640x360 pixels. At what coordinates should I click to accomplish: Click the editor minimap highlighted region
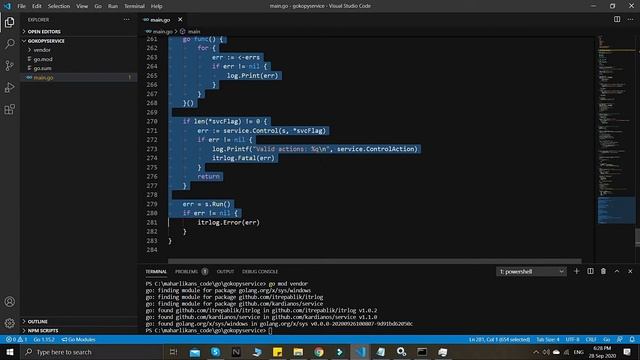[616, 211]
